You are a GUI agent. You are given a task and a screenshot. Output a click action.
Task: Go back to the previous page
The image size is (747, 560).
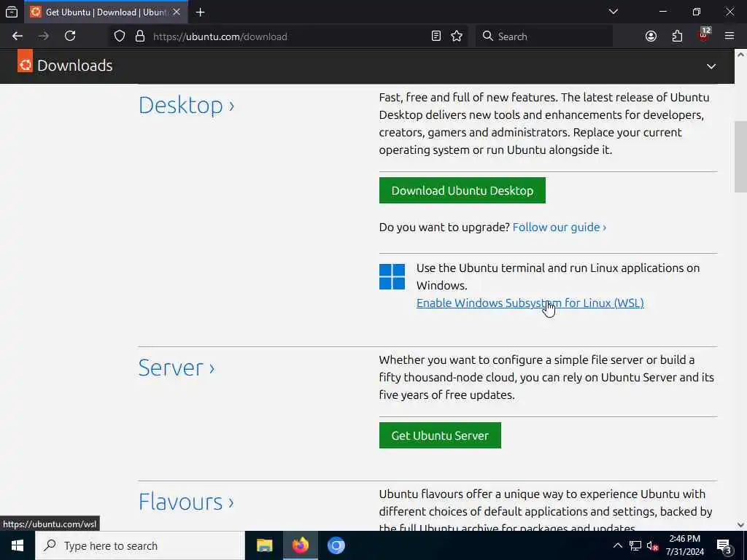[18, 36]
